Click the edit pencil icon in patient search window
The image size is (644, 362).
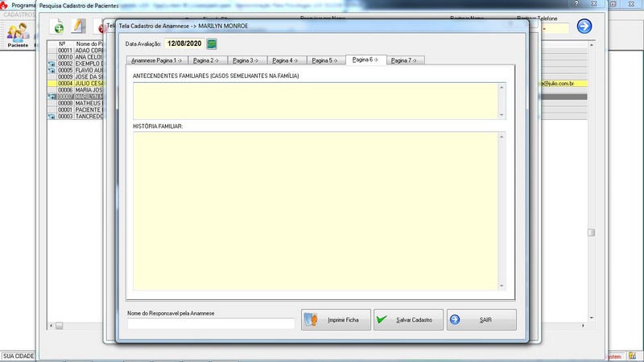[x=78, y=27]
